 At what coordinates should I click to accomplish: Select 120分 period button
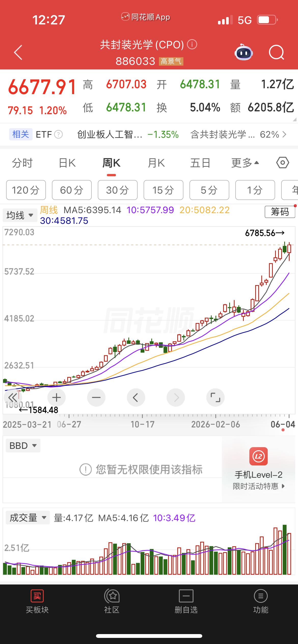click(26, 190)
